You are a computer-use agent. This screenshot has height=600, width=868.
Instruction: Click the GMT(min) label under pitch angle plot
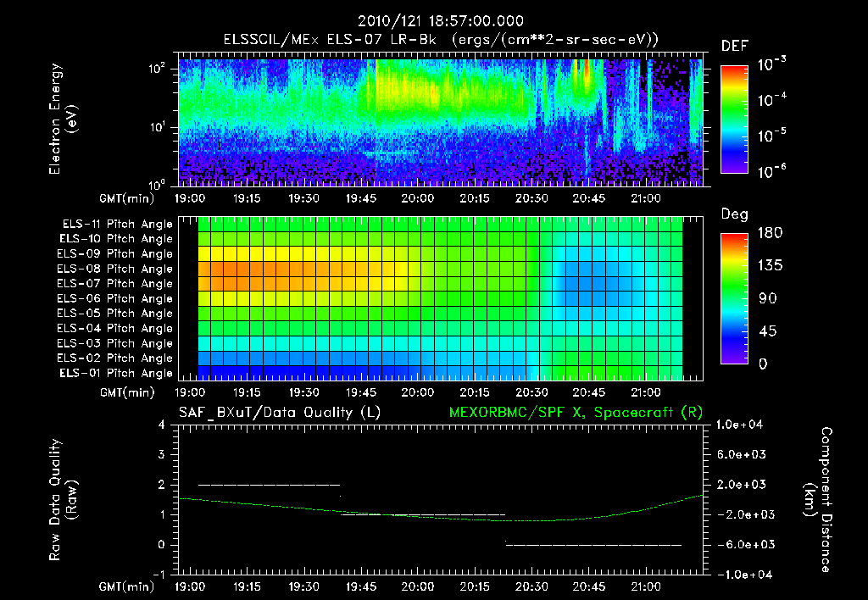[127, 392]
